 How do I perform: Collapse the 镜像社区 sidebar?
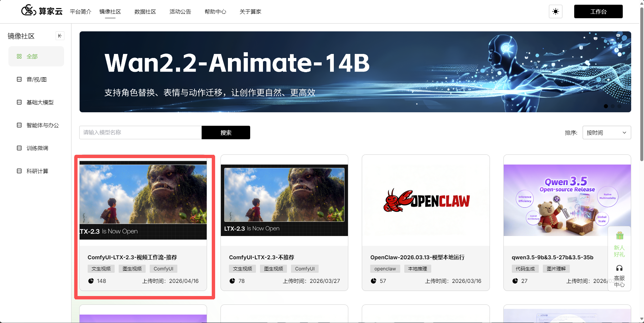pyautogui.click(x=60, y=36)
